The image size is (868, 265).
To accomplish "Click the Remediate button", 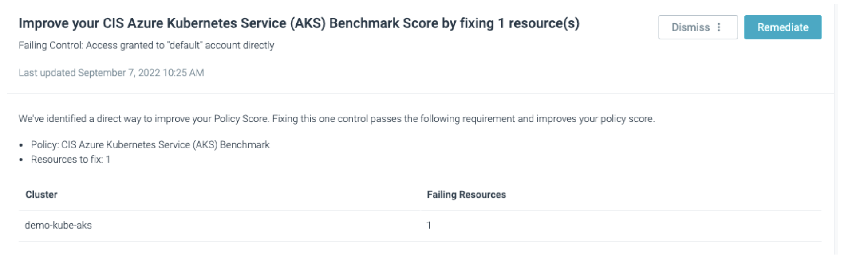I will pyautogui.click(x=783, y=27).
